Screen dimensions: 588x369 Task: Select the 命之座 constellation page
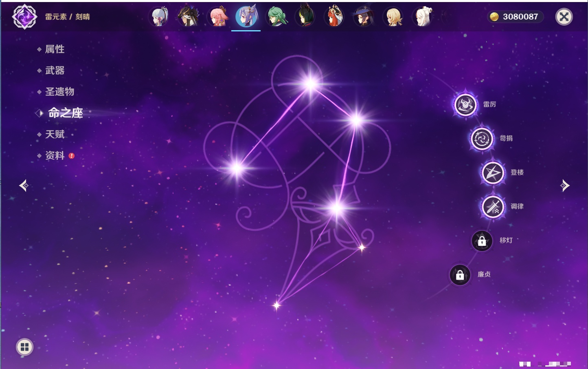(x=65, y=113)
